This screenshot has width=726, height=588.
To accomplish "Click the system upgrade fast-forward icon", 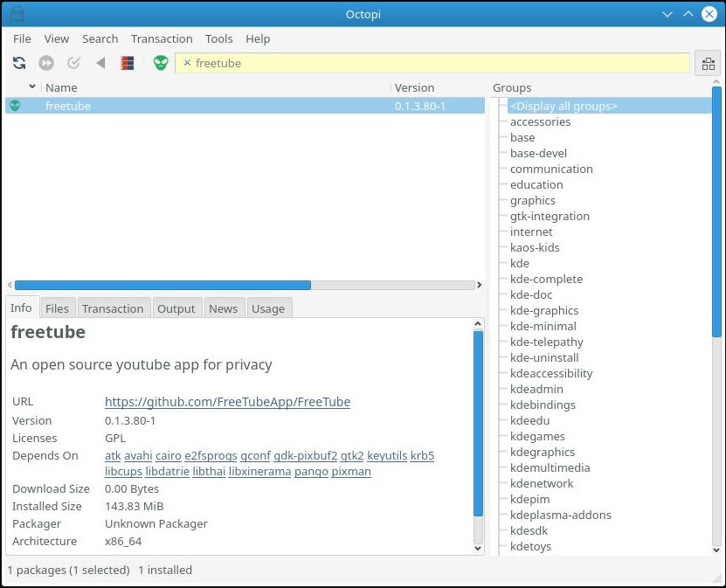I will coord(45,63).
